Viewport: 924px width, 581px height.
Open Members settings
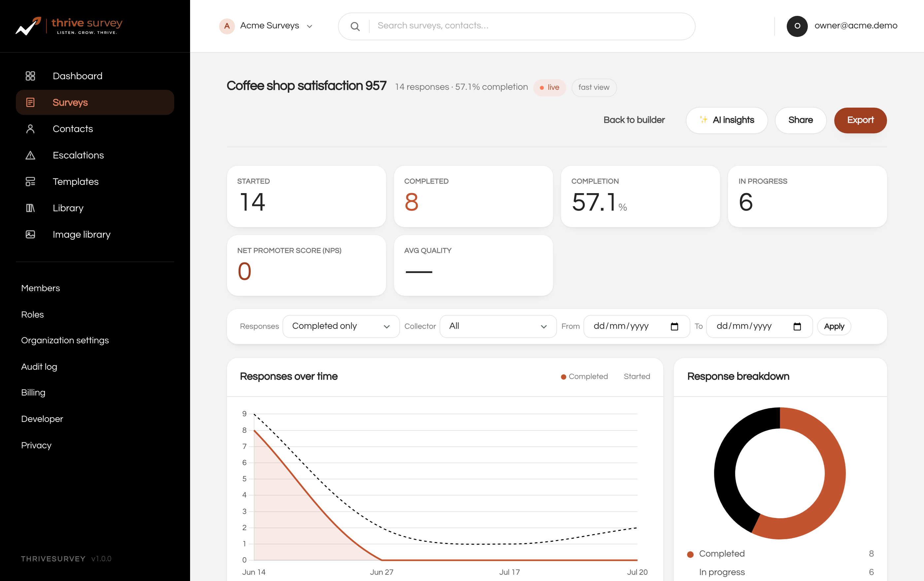(41, 288)
